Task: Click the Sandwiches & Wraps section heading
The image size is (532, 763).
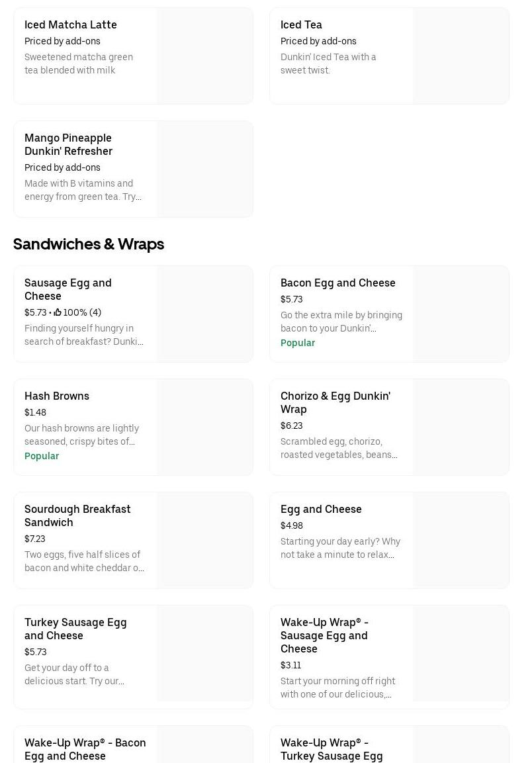Action: 89,244
